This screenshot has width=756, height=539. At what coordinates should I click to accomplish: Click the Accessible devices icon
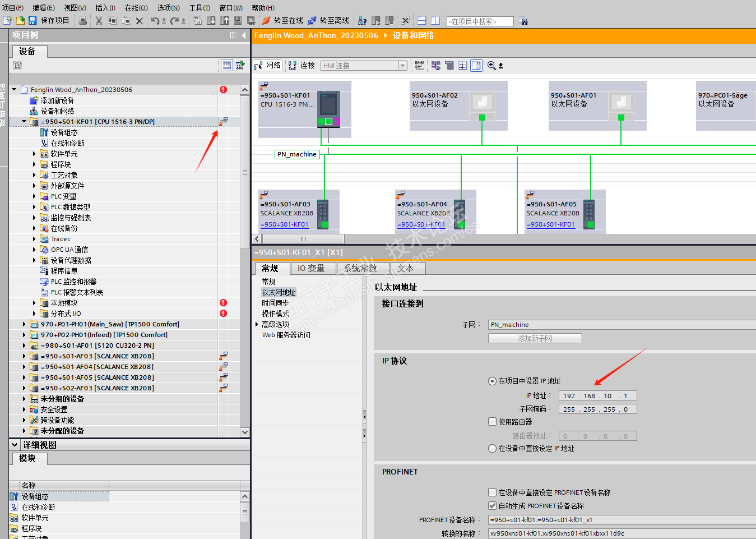[363, 21]
